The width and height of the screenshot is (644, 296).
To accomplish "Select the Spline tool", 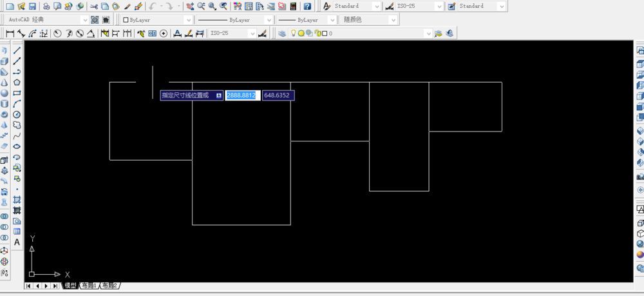I will (x=17, y=135).
